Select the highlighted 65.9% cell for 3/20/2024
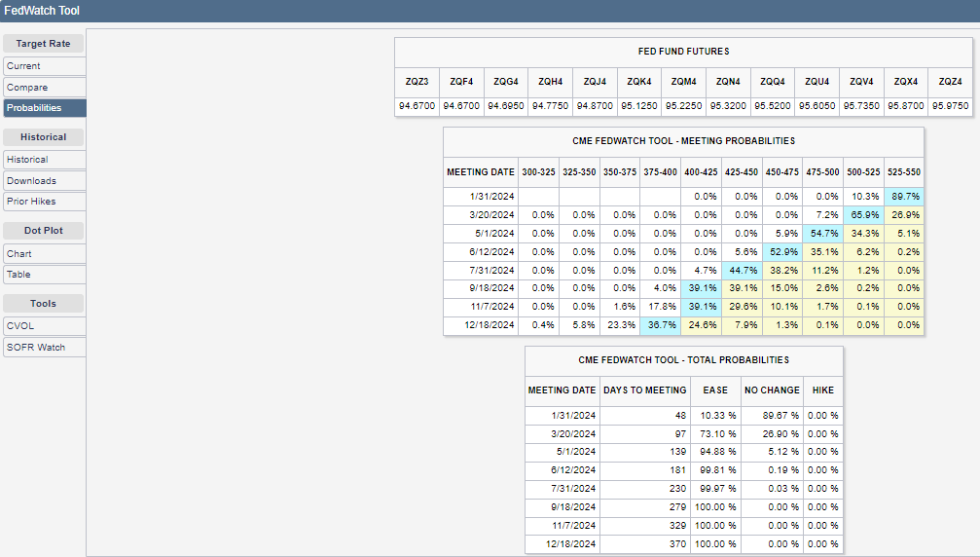The width and height of the screenshot is (980, 557). click(x=864, y=214)
